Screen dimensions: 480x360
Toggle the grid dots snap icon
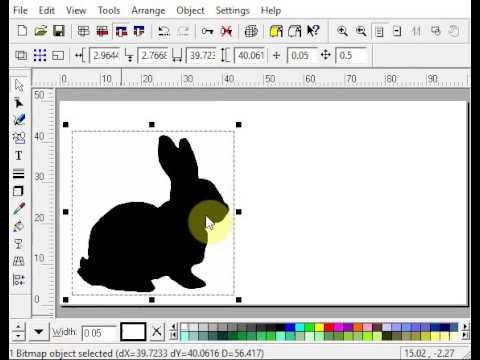coord(40,55)
